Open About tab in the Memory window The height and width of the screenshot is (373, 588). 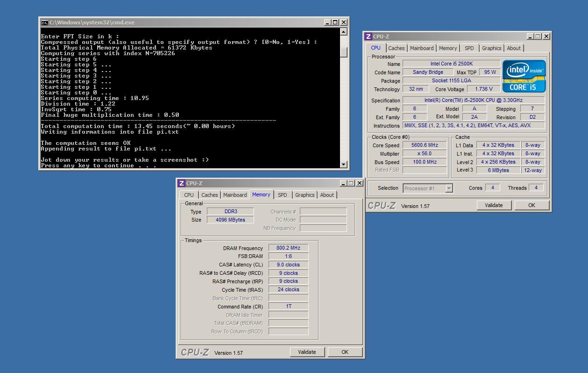click(327, 195)
